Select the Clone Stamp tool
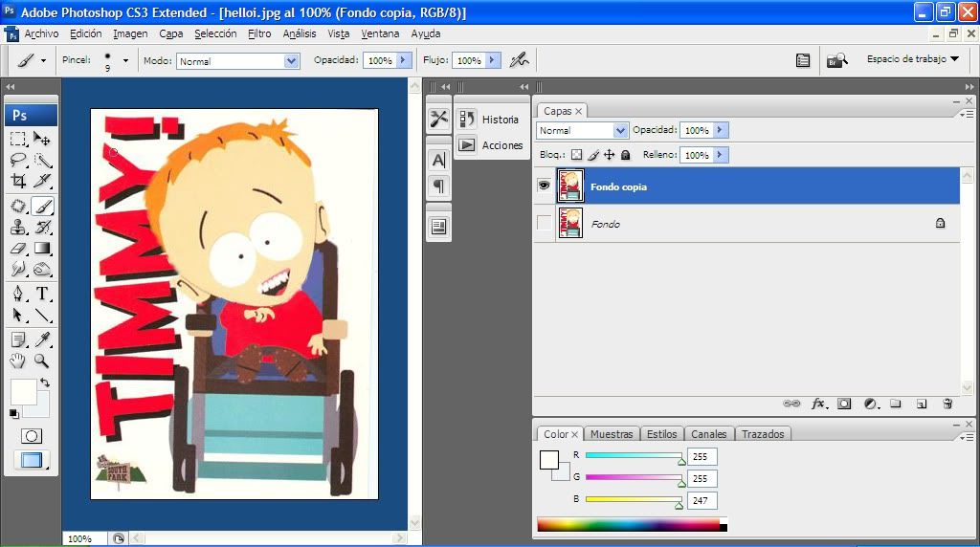 [x=18, y=228]
